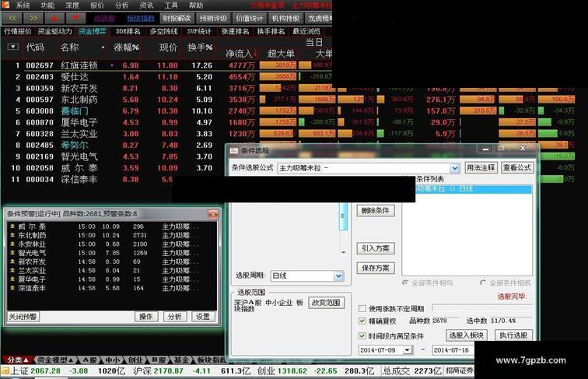Click the 财报解读 toolbar button
588x379 pixels.
(x=177, y=18)
